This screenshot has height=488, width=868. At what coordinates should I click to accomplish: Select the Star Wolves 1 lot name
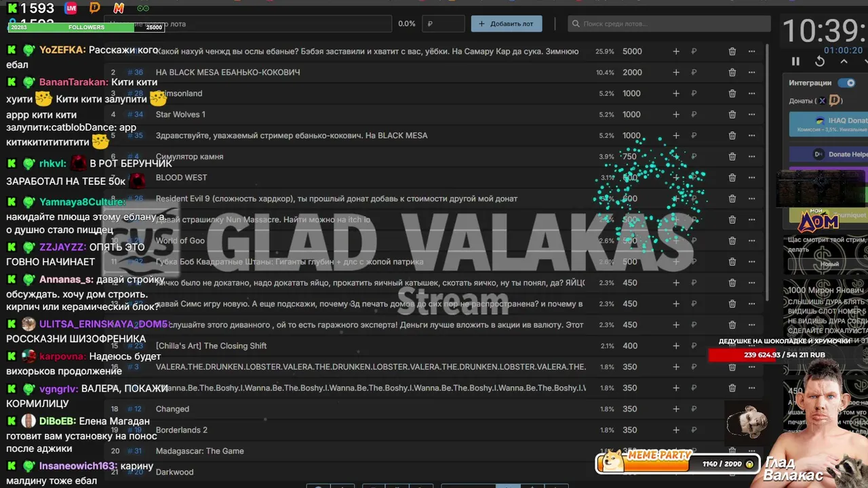180,115
